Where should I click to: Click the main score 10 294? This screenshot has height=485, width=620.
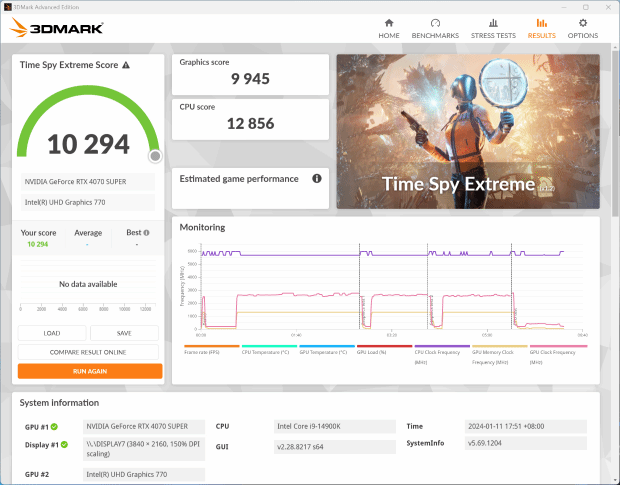click(88, 144)
